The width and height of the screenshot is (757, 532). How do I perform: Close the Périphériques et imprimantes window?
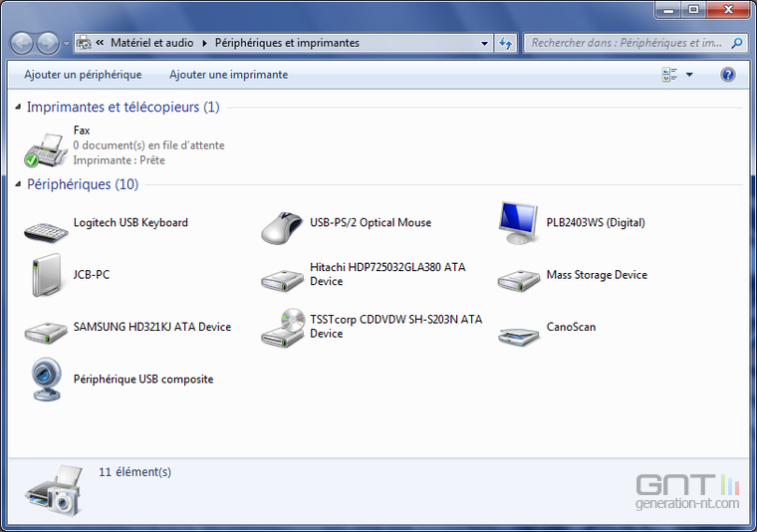728,10
